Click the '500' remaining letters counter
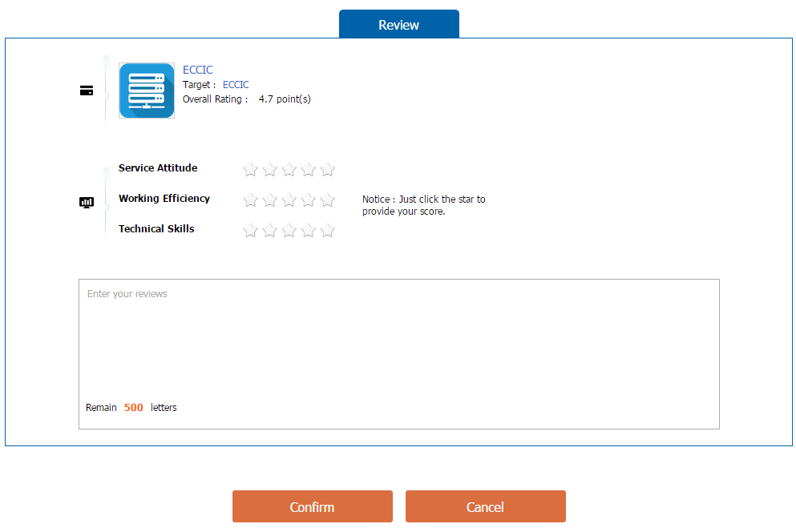796x532 pixels. pos(134,407)
